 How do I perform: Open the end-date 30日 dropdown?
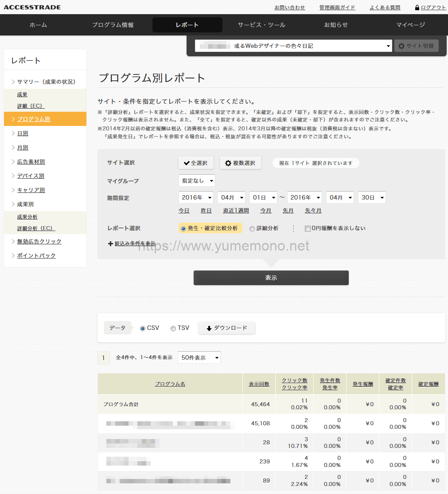(372, 197)
